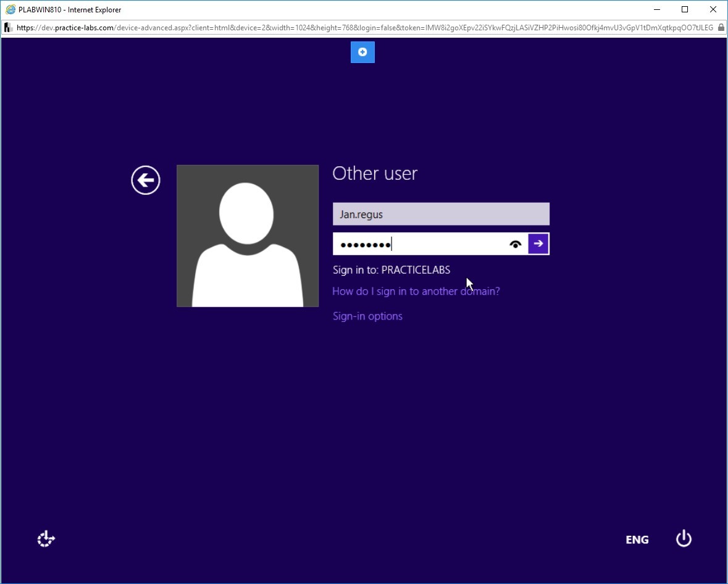Image resolution: width=728 pixels, height=584 pixels.
Task: Click the "Other user" heading
Action: click(375, 173)
